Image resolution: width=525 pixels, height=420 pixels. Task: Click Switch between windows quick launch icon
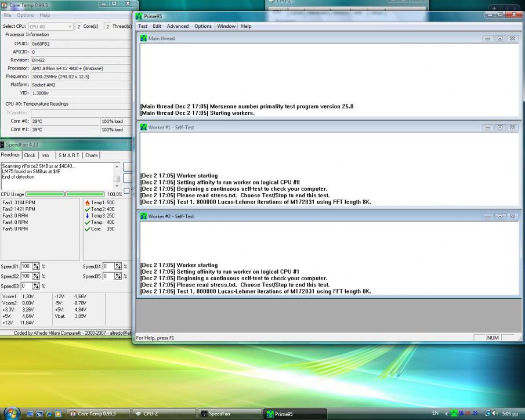(x=39, y=414)
